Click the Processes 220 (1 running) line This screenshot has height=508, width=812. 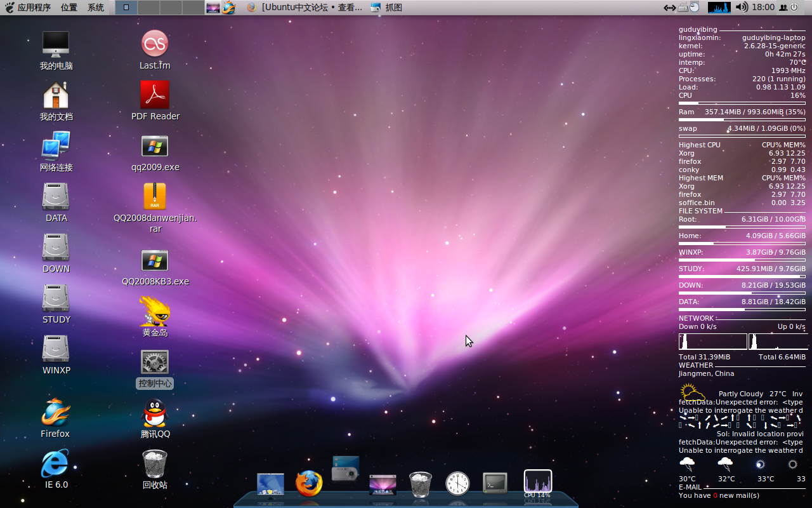click(x=742, y=79)
